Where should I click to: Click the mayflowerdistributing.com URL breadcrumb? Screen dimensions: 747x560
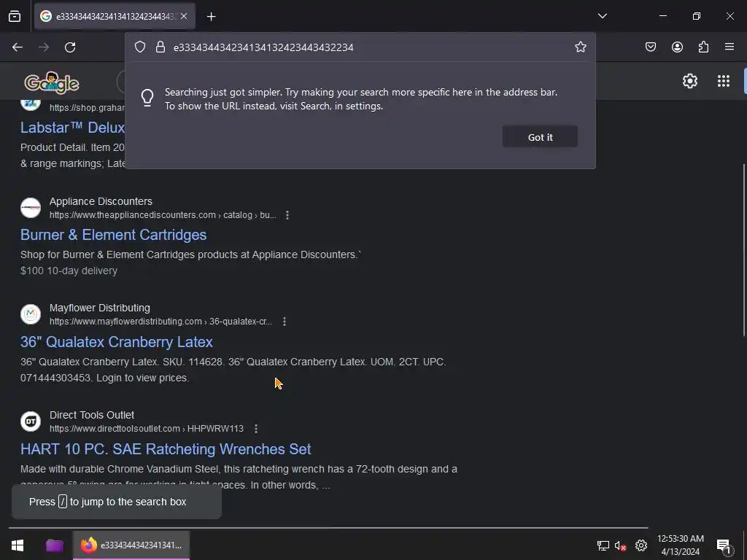tap(160, 322)
